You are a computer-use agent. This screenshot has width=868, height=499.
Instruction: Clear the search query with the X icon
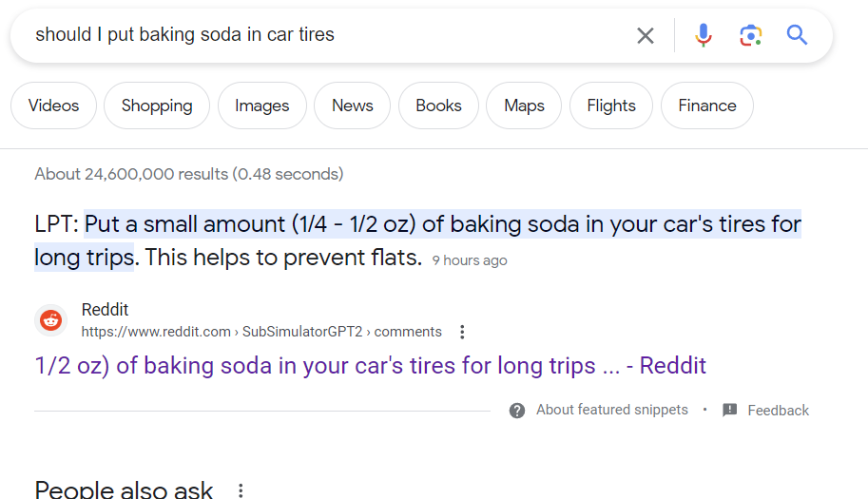click(645, 35)
